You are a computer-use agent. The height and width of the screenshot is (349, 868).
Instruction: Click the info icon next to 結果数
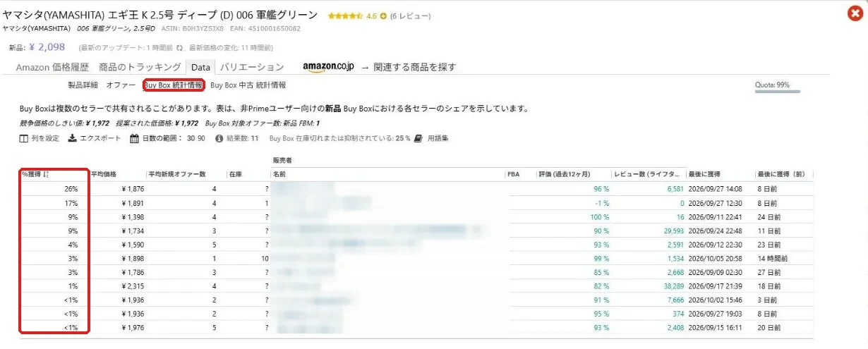[219, 138]
